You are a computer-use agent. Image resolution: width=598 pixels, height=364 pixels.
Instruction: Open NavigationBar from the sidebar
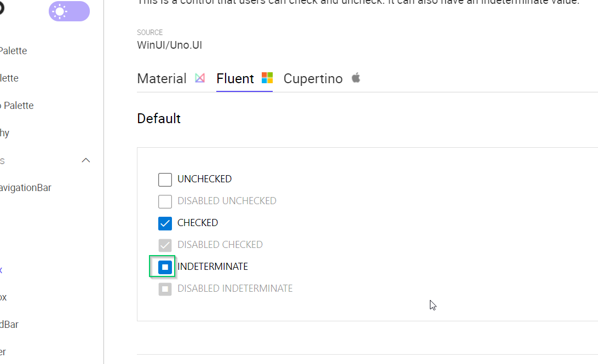tap(26, 187)
